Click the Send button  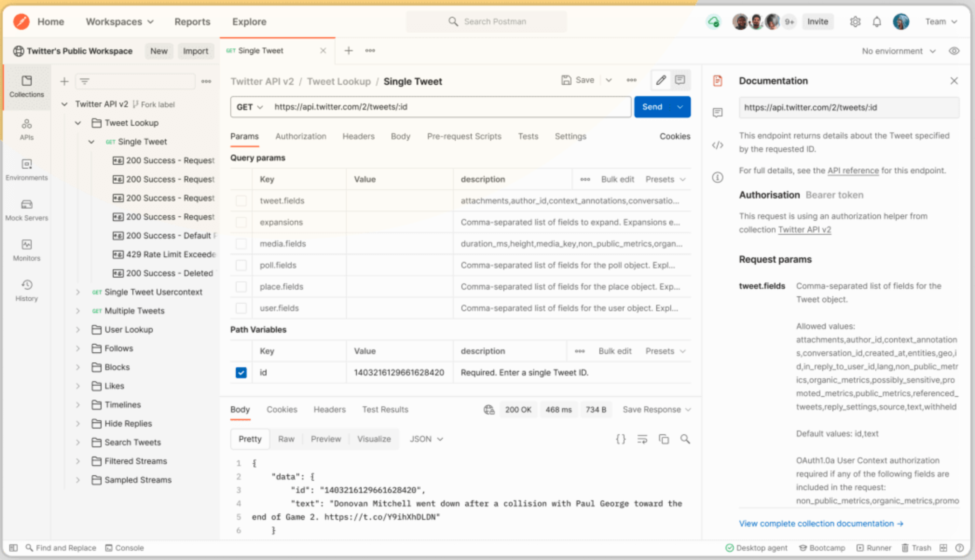652,107
